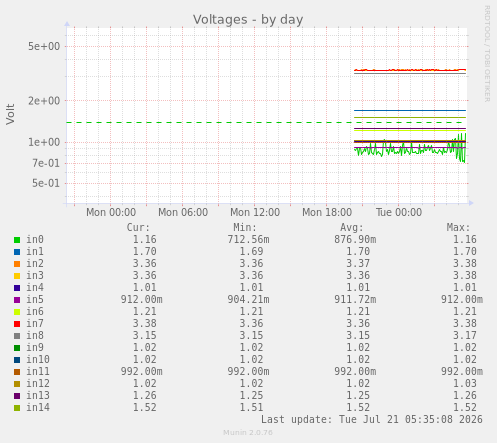Screen dimensions: 497x443
Task: Click the in1 blue legend swatch
Action: [17, 252]
